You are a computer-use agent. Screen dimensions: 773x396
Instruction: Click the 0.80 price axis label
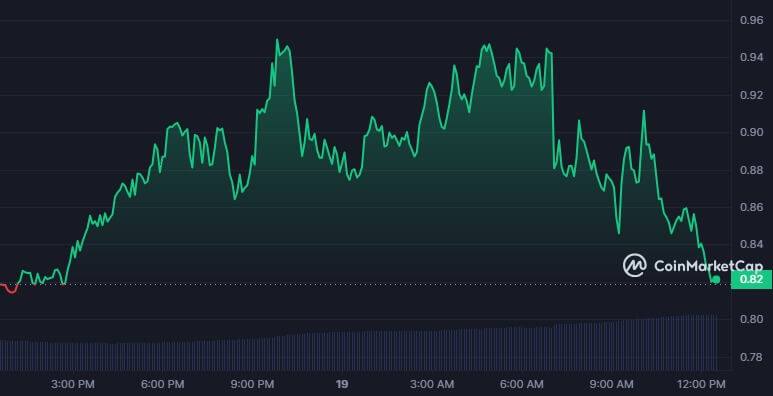click(752, 320)
